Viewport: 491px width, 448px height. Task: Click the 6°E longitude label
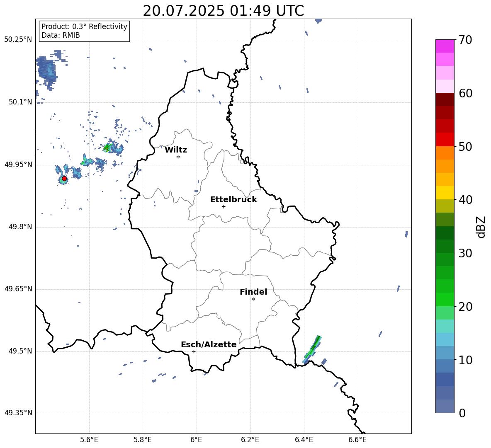click(196, 440)
